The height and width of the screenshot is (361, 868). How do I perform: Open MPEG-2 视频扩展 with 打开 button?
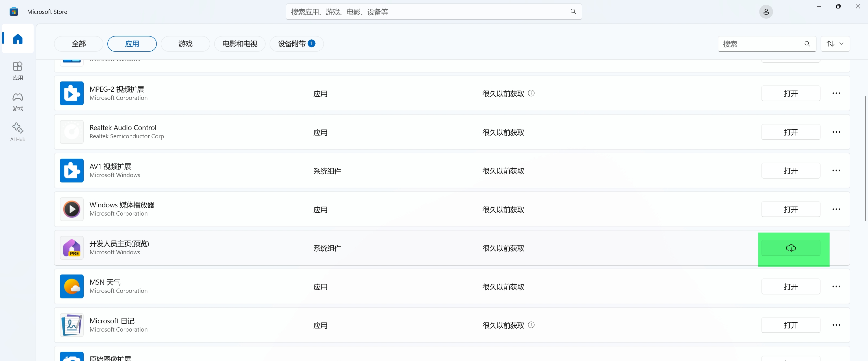[x=791, y=93]
